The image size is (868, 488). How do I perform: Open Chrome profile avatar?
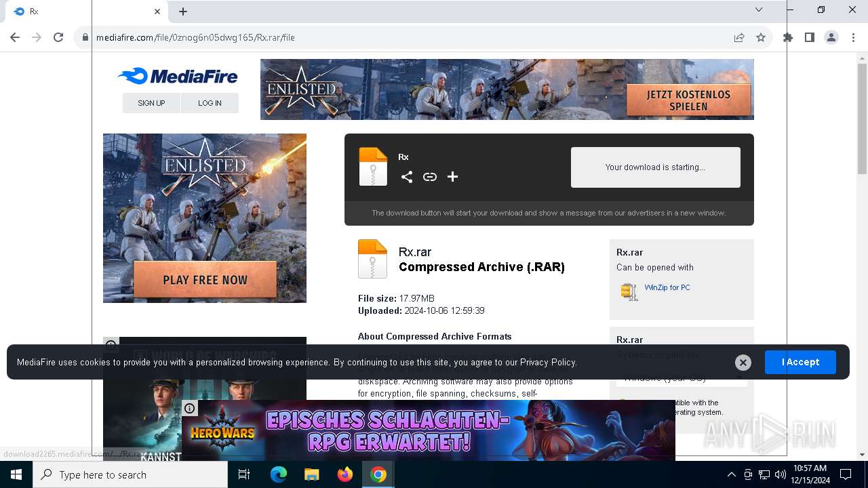(x=831, y=37)
